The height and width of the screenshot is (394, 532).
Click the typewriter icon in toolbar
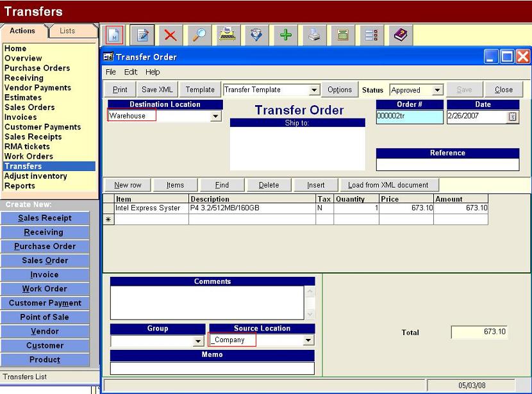tap(228, 35)
